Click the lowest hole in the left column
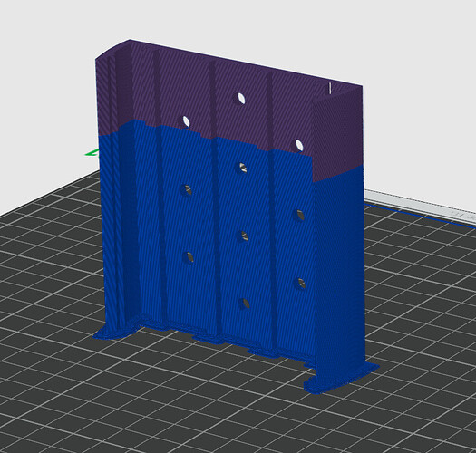 [x=189, y=257]
